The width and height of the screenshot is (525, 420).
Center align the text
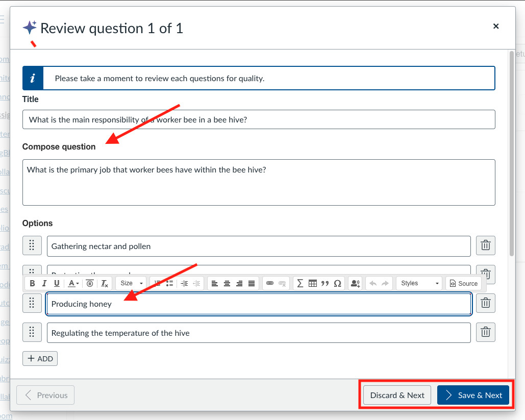(227, 283)
